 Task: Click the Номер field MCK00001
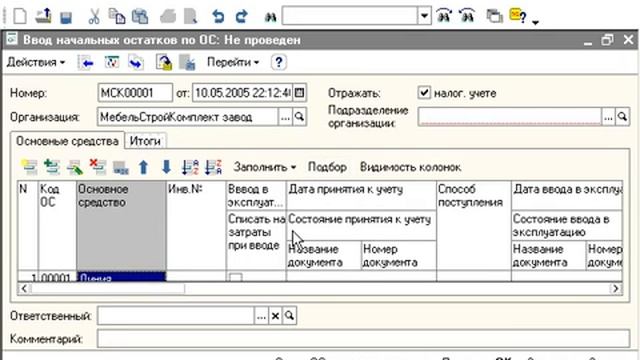pos(135,93)
